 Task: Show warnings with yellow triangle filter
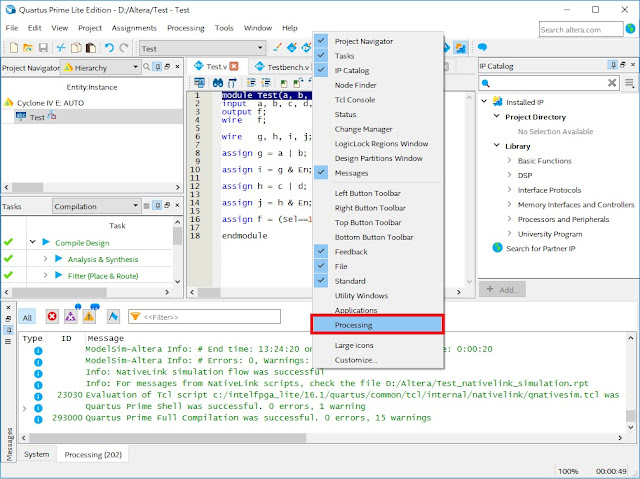pyautogui.click(x=89, y=317)
